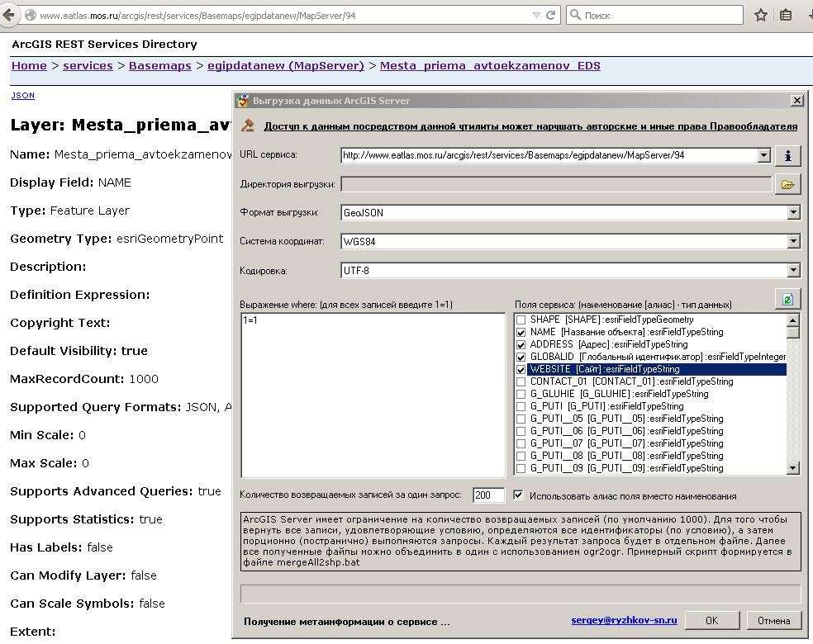This screenshot has width=813, height=644.
Task: Uncheck the ADDRESS field checkbox
Action: [521, 344]
